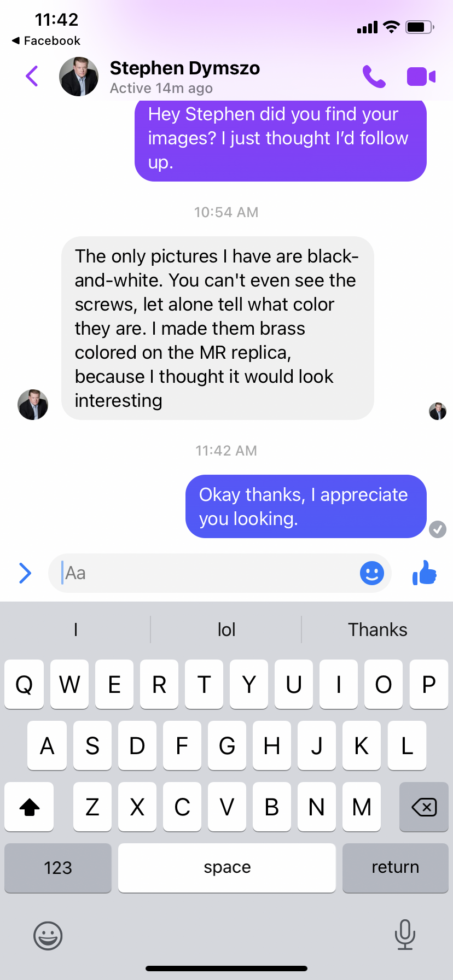
Task: Tap the return key
Action: coord(395,868)
